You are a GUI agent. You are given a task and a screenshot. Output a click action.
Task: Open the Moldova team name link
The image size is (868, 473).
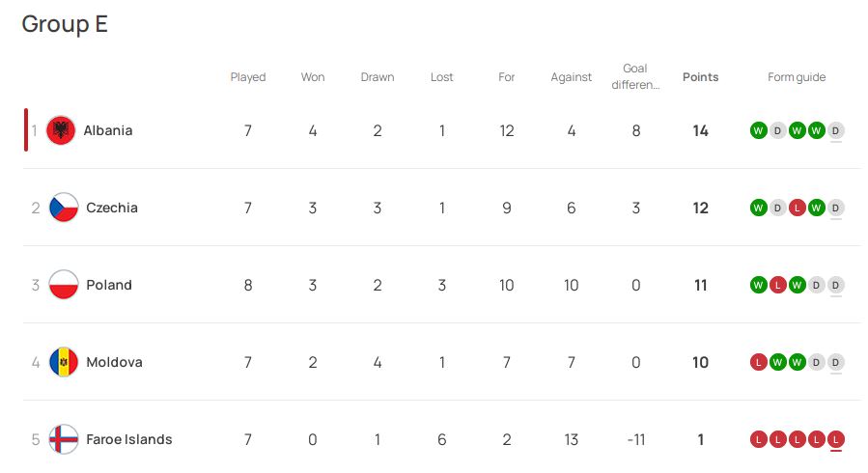tap(114, 362)
